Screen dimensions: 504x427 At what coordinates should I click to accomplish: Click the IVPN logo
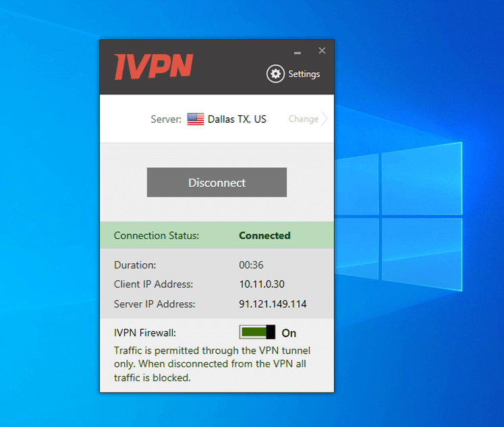pos(154,67)
